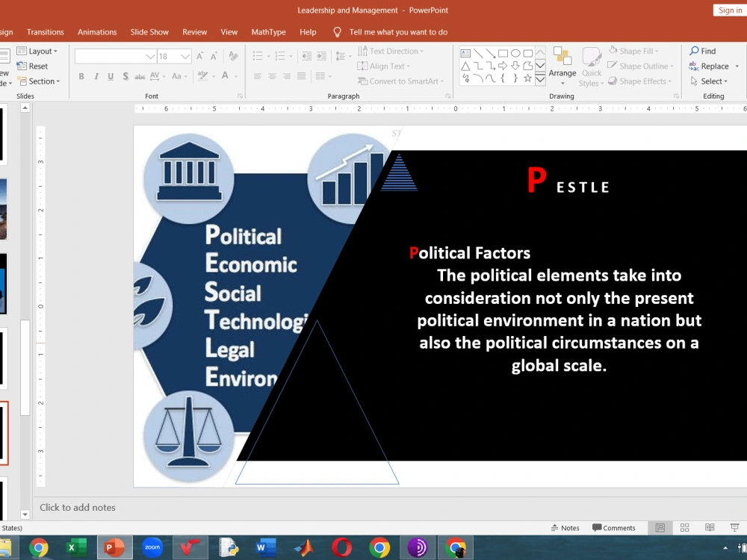Expand shapes gallery More arrow
The width and height of the screenshot is (747, 560).
[540, 79]
